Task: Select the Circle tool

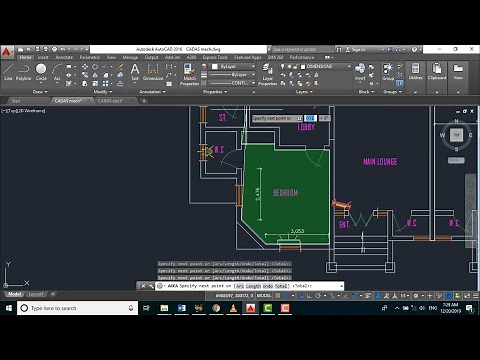Action: [41, 72]
